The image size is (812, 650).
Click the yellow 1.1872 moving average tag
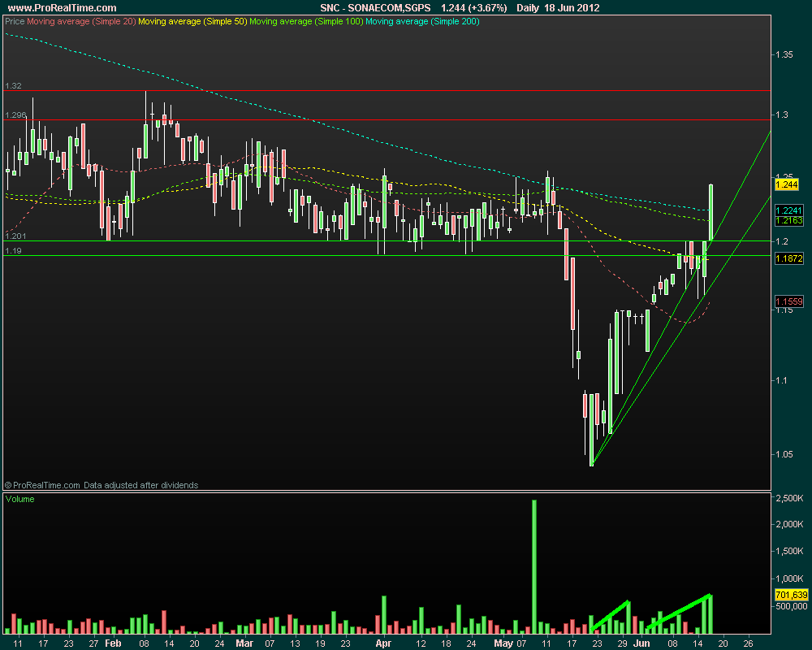point(789,258)
